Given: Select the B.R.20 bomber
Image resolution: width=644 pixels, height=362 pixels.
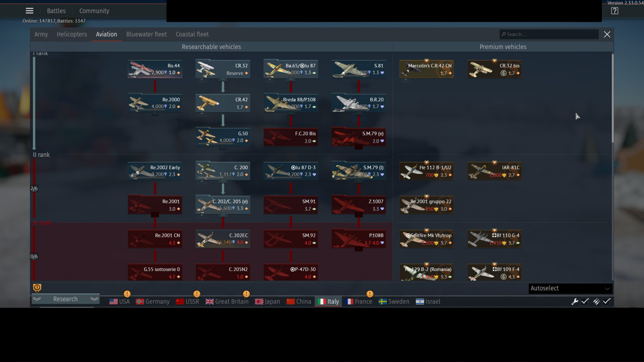Looking at the screenshot, I should pos(359,103).
